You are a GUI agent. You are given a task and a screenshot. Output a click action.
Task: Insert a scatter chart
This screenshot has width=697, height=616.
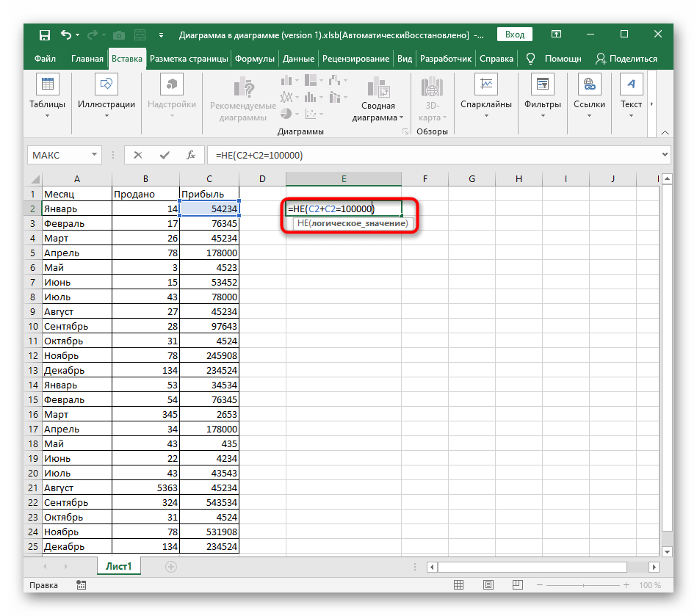pos(314,114)
